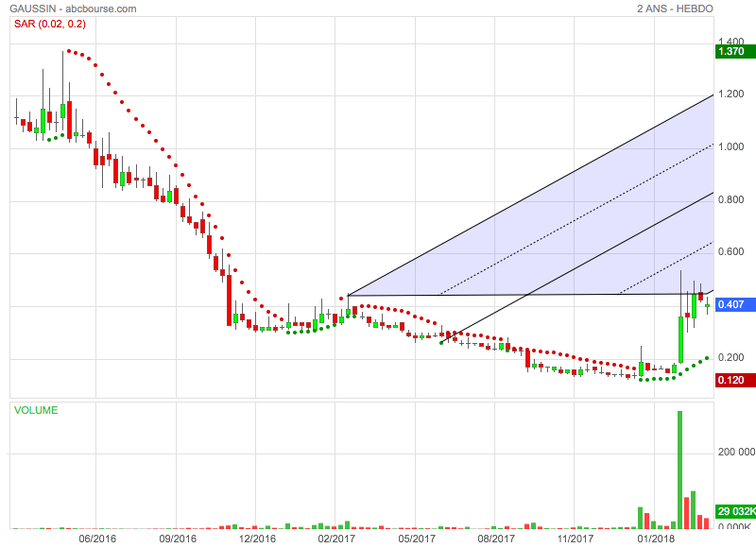Image resolution: width=756 pixels, height=548 pixels.
Task: Click the 06/2016 date axis label
Action: [x=97, y=539]
